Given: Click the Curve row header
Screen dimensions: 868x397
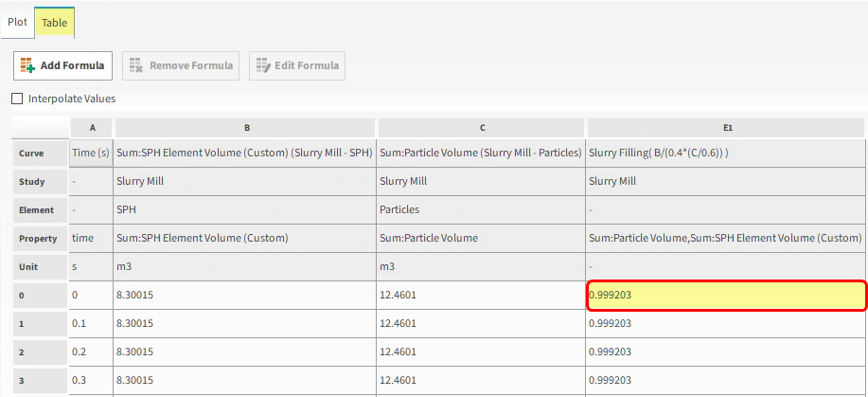Looking at the screenshot, I should 40,153.
